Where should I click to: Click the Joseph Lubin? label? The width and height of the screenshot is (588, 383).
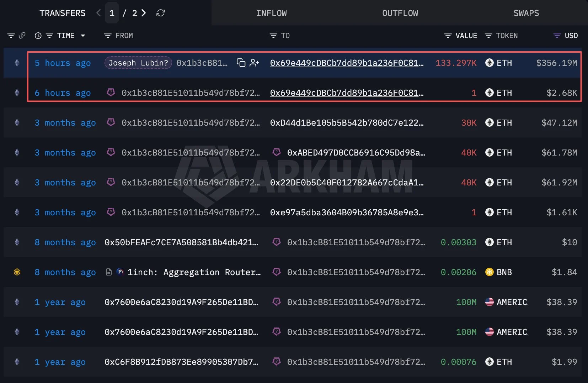pyautogui.click(x=138, y=63)
